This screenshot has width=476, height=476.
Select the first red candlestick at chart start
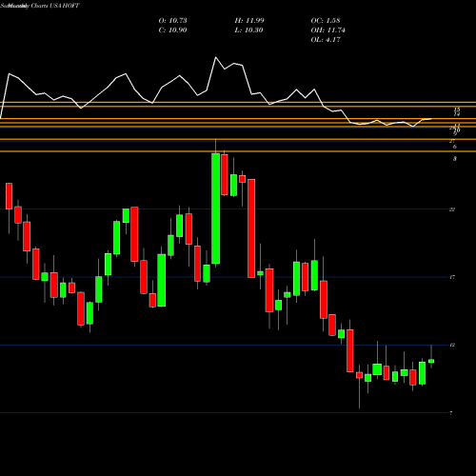[x=9, y=196]
